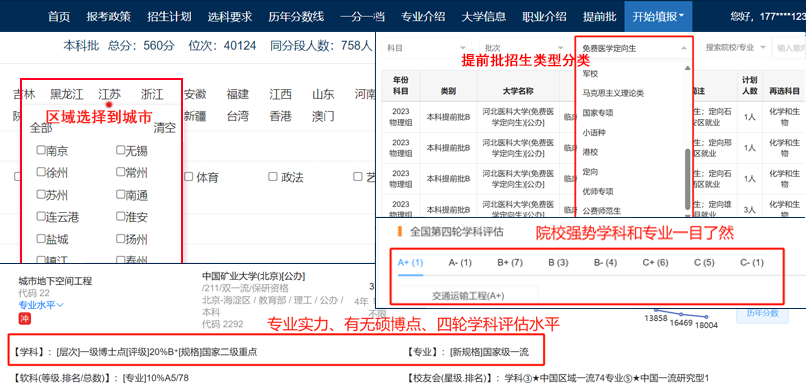Choose 公费师范生 from the list
Screen dimensions: 806x388
click(x=601, y=211)
